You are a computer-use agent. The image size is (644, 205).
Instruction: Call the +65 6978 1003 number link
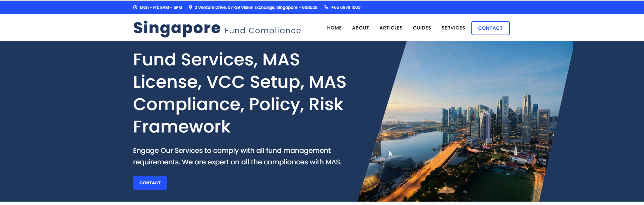click(346, 7)
